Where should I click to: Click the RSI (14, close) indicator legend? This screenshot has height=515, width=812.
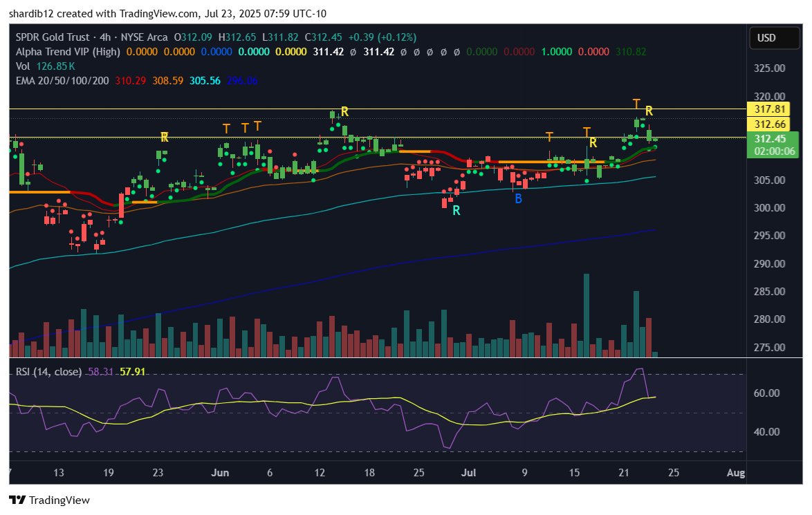48,372
